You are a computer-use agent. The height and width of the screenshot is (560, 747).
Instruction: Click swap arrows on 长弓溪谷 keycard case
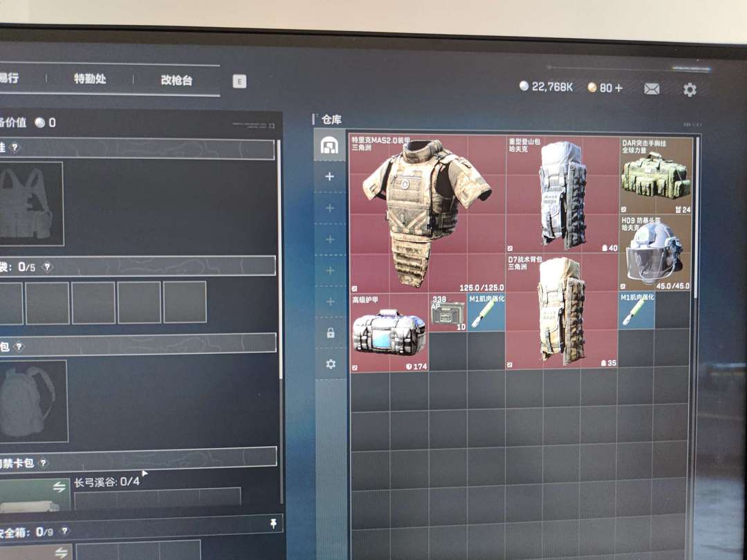(x=59, y=487)
